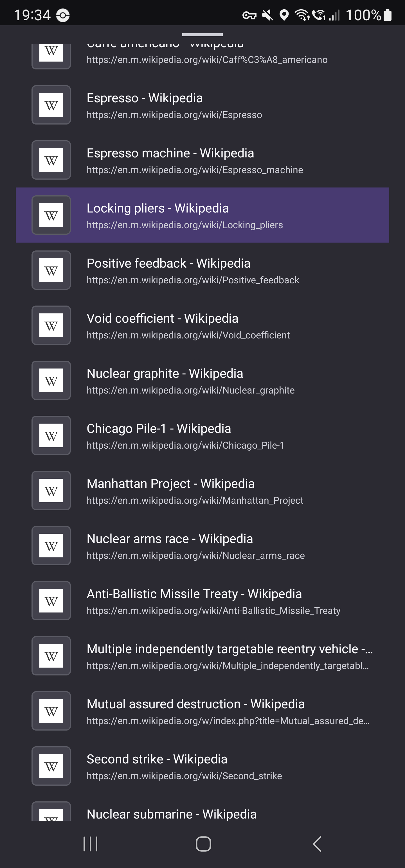Tap the Chicago Pile-1 Wikipedia favicon
Image resolution: width=405 pixels, height=868 pixels.
click(51, 436)
